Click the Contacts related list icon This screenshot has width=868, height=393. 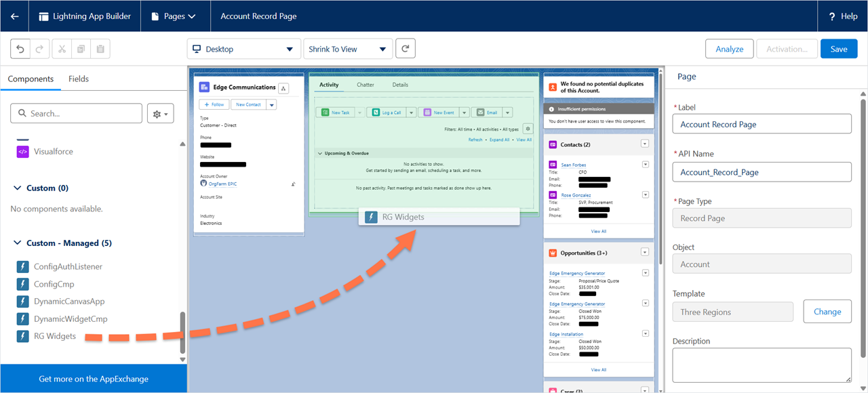(x=553, y=144)
